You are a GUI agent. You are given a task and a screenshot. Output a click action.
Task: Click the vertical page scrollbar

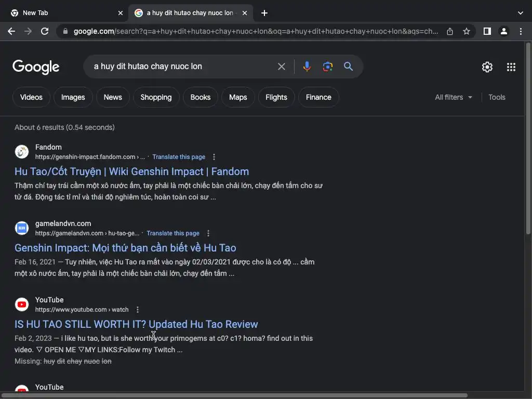[528, 138]
